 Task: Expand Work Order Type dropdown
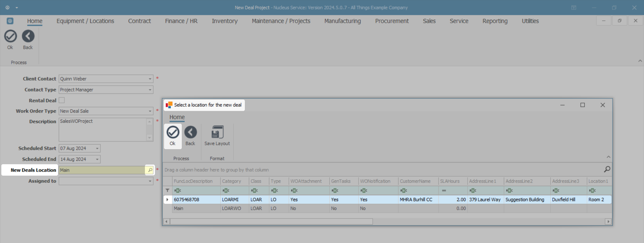(150, 111)
